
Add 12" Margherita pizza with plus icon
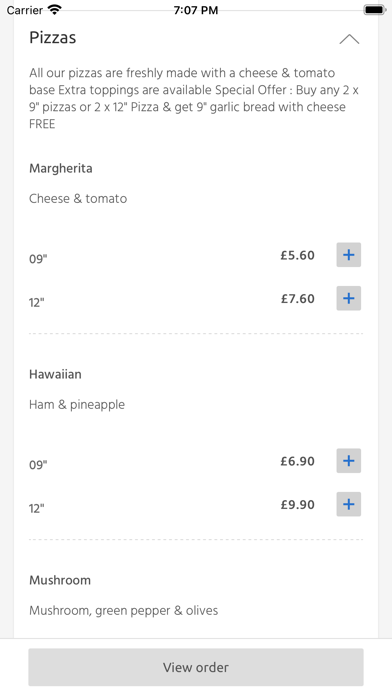pos(348,298)
